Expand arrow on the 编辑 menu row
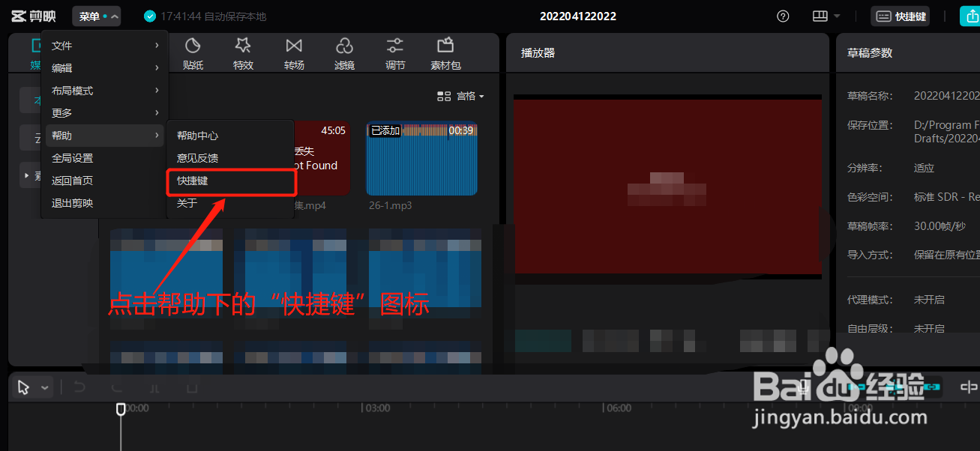Screen dimensions: 980x451 [x=157, y=68]
